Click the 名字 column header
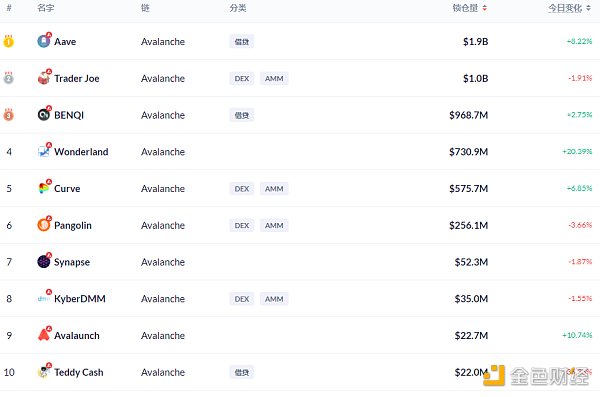The width and height of the screenshot is (600, 397). pos(46,8)
